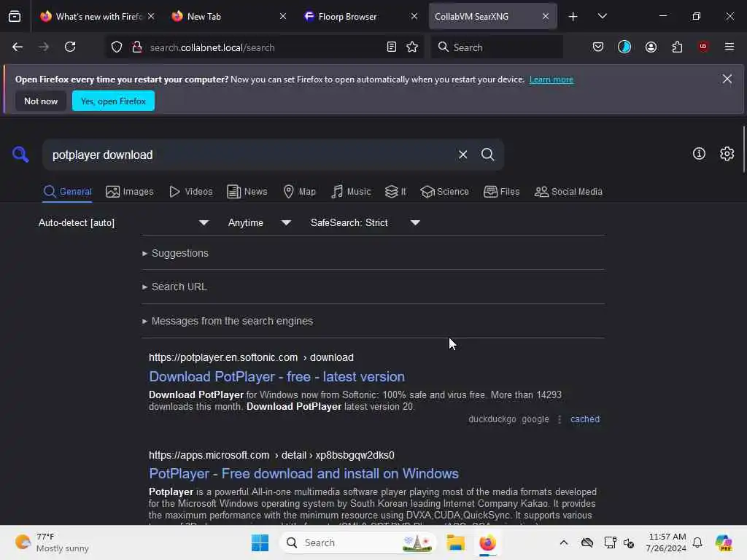Screen dimensions: 747x560
Task: View site security lock info
Action: pos(137,47)
